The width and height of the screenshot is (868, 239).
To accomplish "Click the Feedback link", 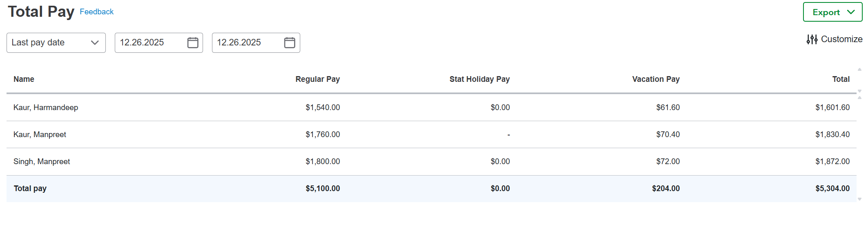I will click(x=96, y=12).
